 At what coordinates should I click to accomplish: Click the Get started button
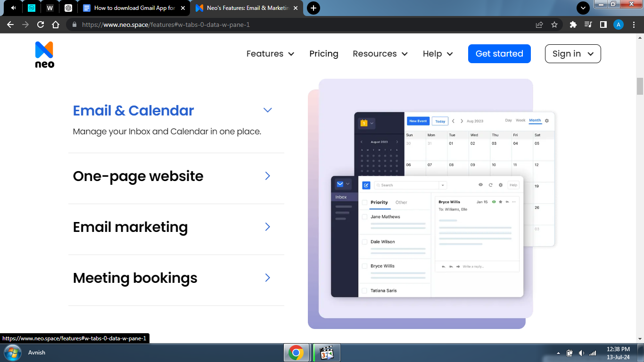coord(499,54)
